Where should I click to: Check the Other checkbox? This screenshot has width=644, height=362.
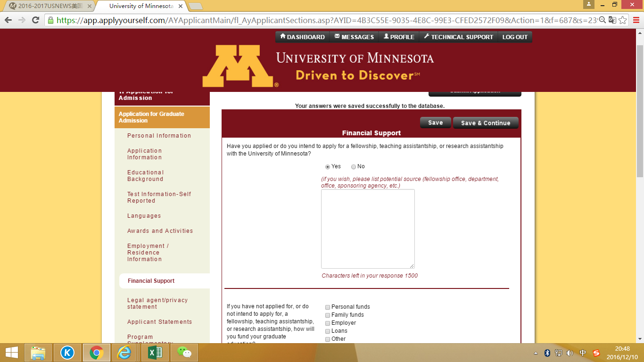328,339
